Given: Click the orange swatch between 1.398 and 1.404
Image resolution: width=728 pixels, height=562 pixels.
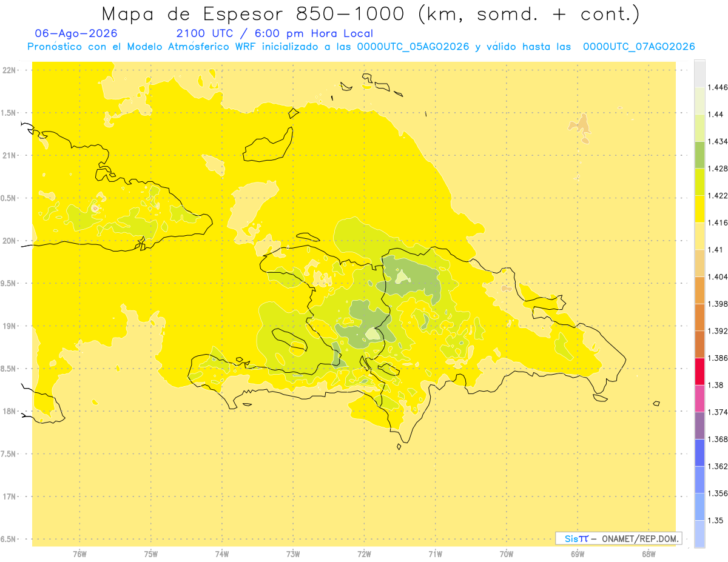Looking at the screenshot, I should pos(699,290).
